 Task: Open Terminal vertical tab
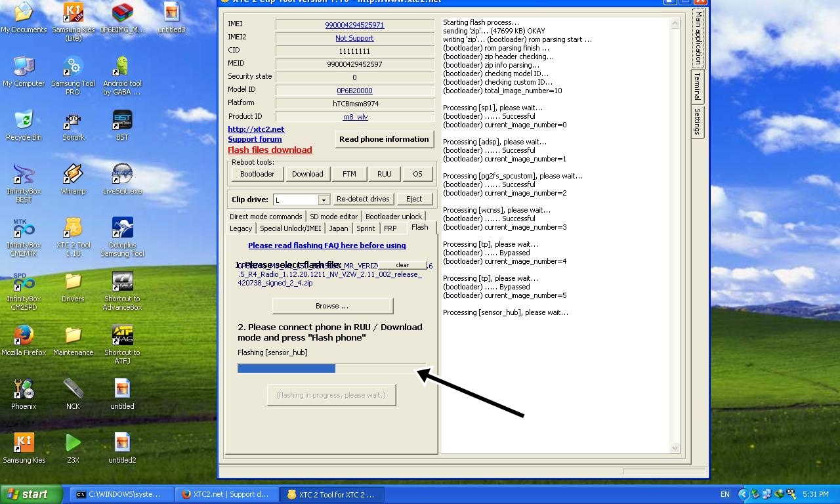[x=698, y=87]
